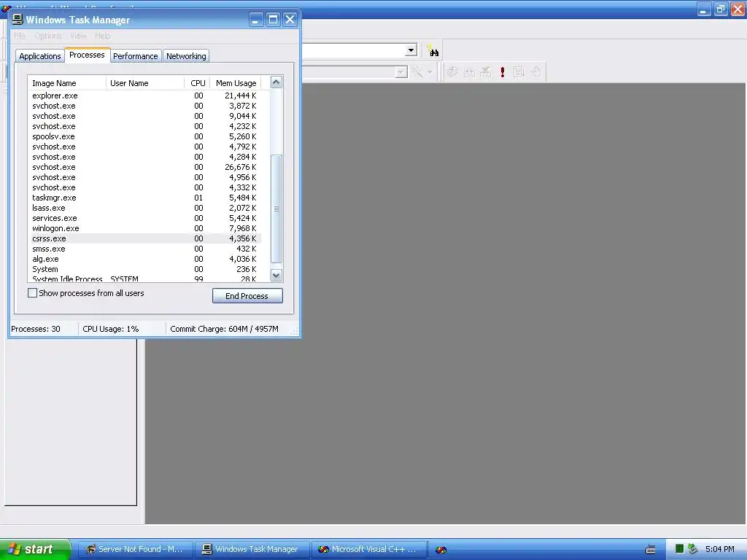Enable Show processes from all users
This screenshot has width=747, height=560.
point(32,293)
